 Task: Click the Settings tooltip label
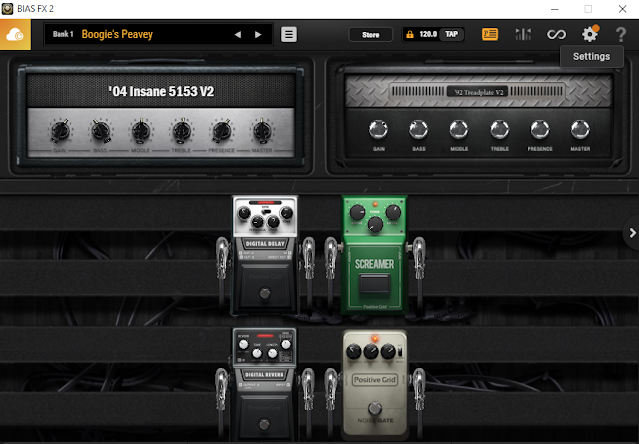pyautogui.click(x=591, y=57)
